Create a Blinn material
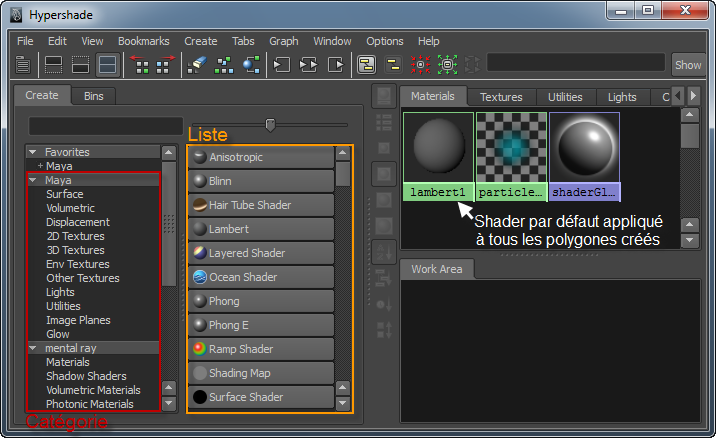 261,181
